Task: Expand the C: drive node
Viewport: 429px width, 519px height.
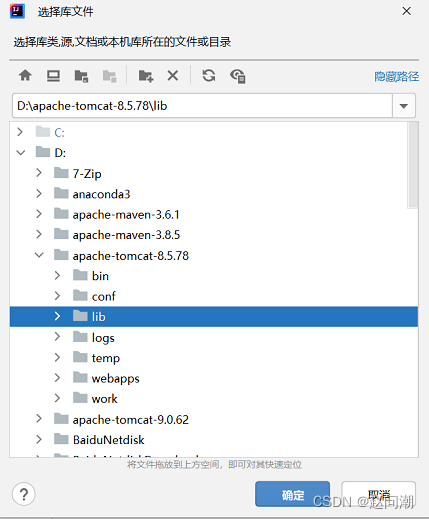Action: [x=20, y=132]
